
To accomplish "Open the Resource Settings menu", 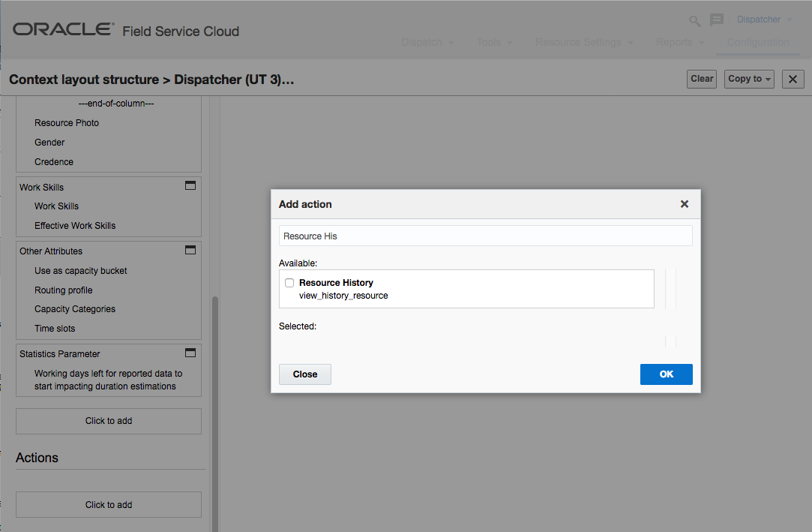I will pos(583,42).
